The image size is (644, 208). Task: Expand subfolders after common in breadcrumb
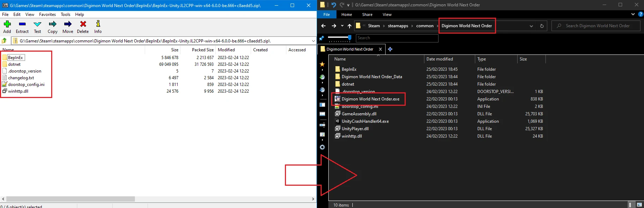pyautogui.click(x=437, y=26)
